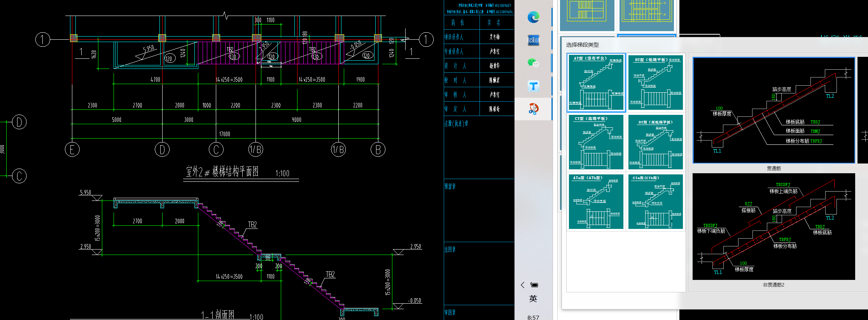Switch to the CAD application taskbar icon
This screenshot has height=320, width=868.
(x=533, y=40)
